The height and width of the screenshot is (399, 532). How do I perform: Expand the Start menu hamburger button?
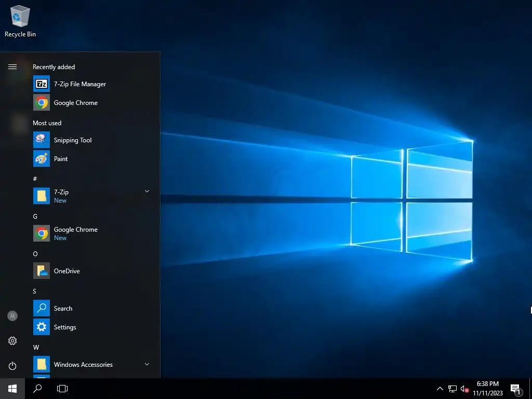point(12,67)
